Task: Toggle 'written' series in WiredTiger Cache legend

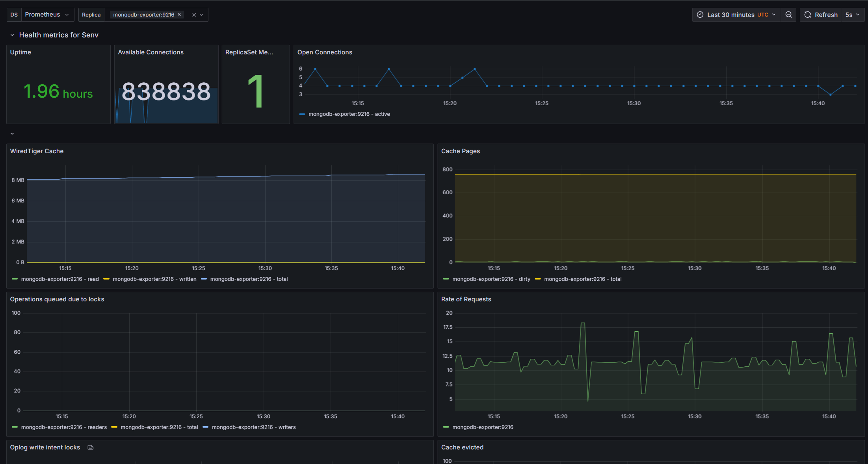Action: click(154, 279)
